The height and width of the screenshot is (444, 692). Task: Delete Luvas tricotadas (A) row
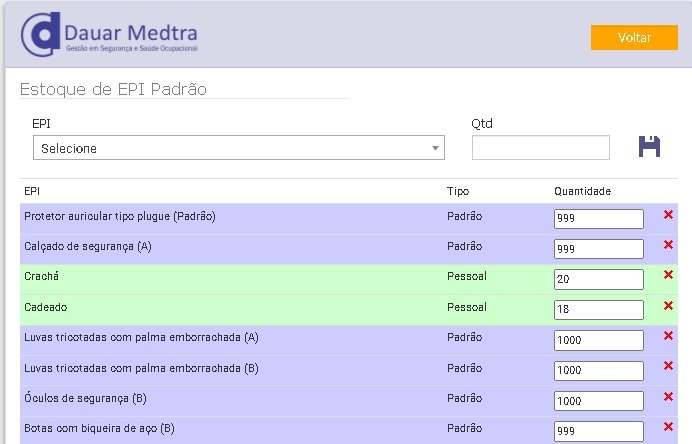pyautogui.click(x=668, y=335)
